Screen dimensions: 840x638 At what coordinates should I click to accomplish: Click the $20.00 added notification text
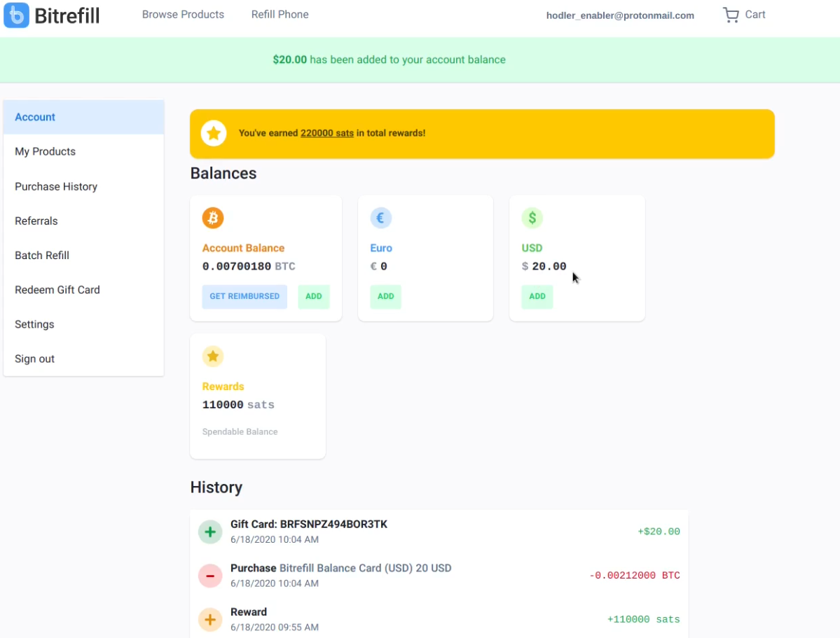point(389,60)
